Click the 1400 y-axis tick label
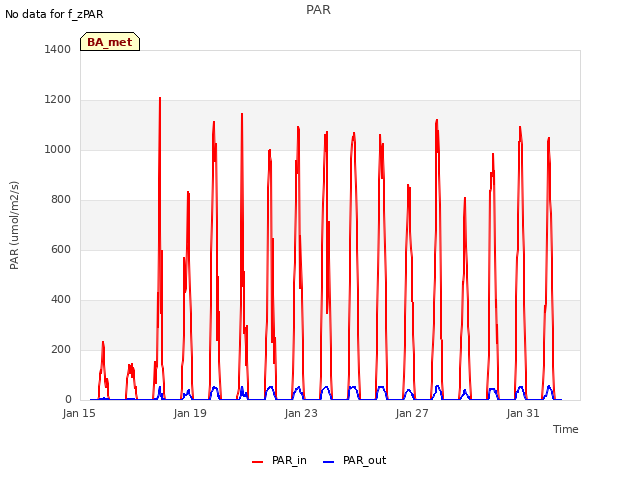640x480 pixels. (58, 49)
